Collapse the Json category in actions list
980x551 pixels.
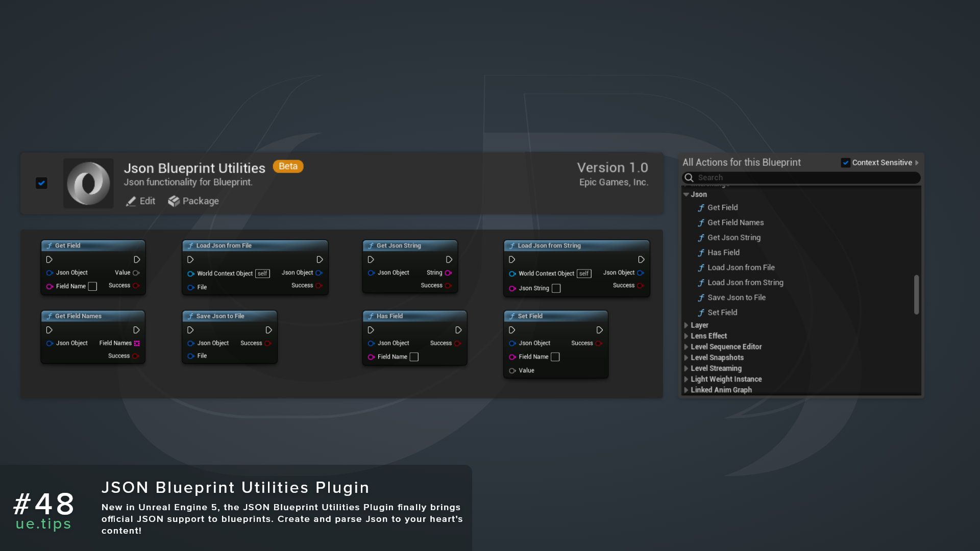coord(686,194)
